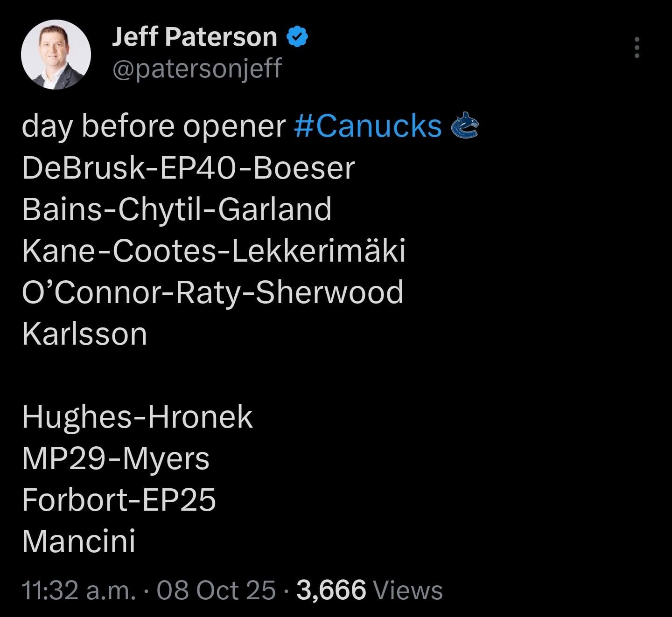The image size is (672, 617).
Task: Click the O'Connor-Raty-Sherwood line
Action: (x=212, y=292)
